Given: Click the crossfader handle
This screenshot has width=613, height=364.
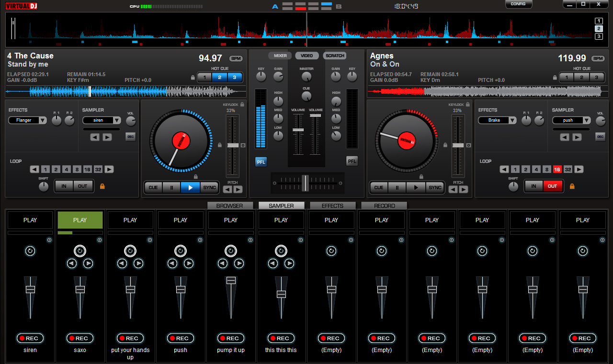Looking at the screenshot, I should 305,183.
